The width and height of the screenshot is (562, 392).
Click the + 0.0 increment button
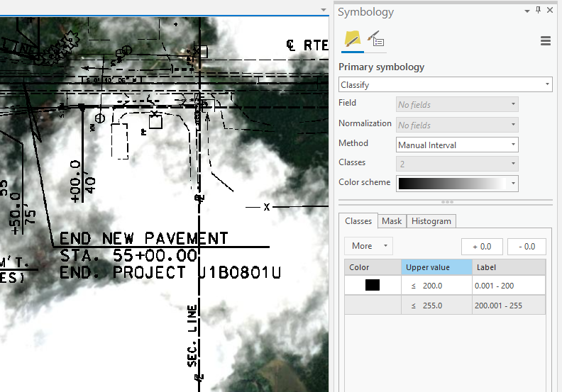(x=482, y=247)
